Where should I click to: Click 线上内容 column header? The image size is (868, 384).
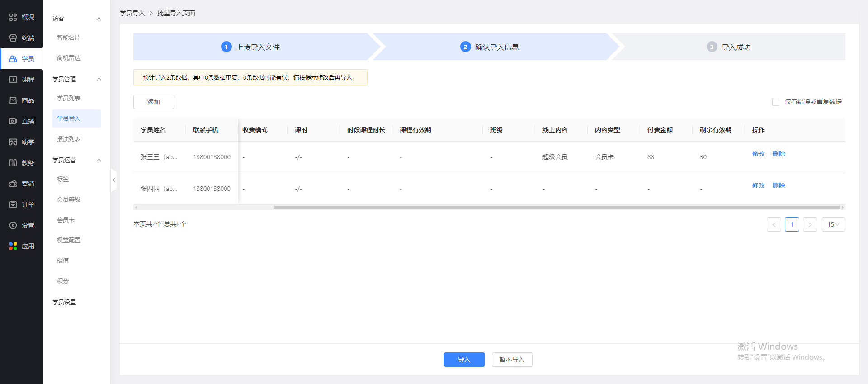(x=555, y=130)
